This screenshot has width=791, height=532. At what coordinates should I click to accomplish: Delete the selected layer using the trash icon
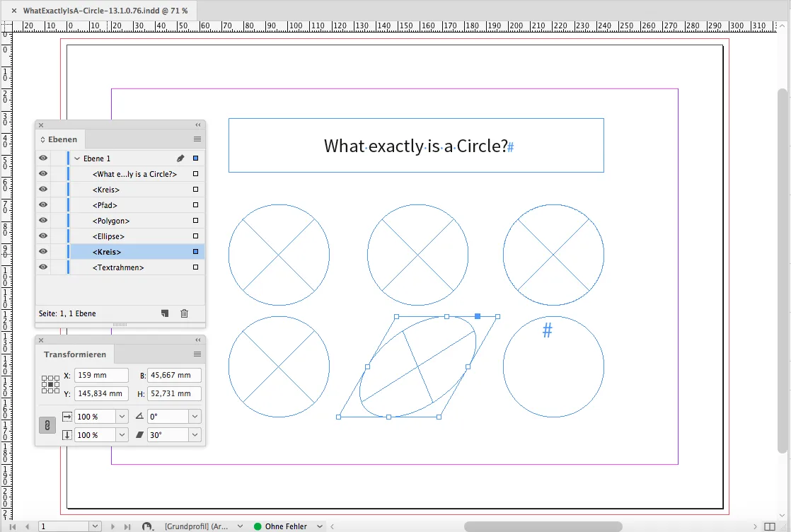click(x=184, y=313)
